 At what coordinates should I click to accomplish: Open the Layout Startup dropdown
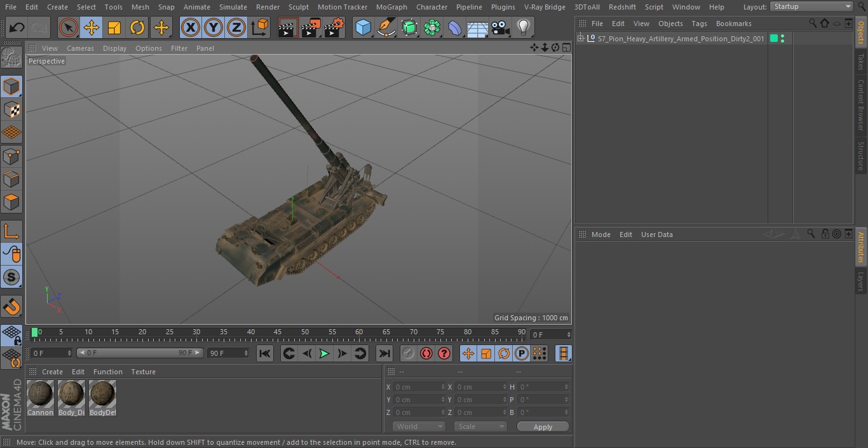[812, 6]
